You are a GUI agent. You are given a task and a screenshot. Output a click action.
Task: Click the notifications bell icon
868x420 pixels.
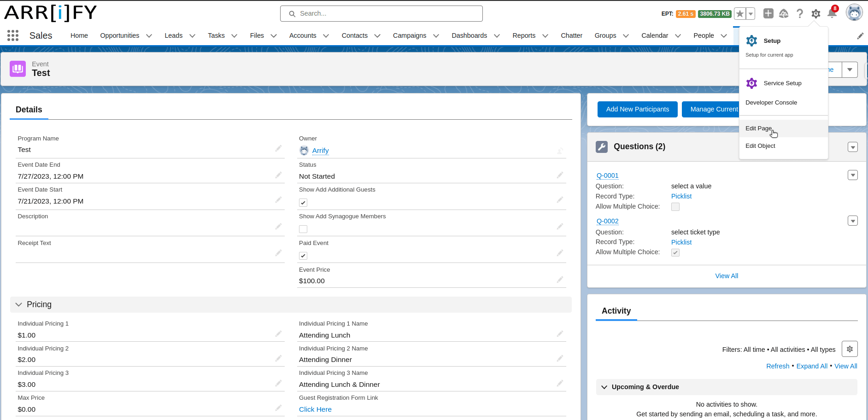click(x=832, y=13)
